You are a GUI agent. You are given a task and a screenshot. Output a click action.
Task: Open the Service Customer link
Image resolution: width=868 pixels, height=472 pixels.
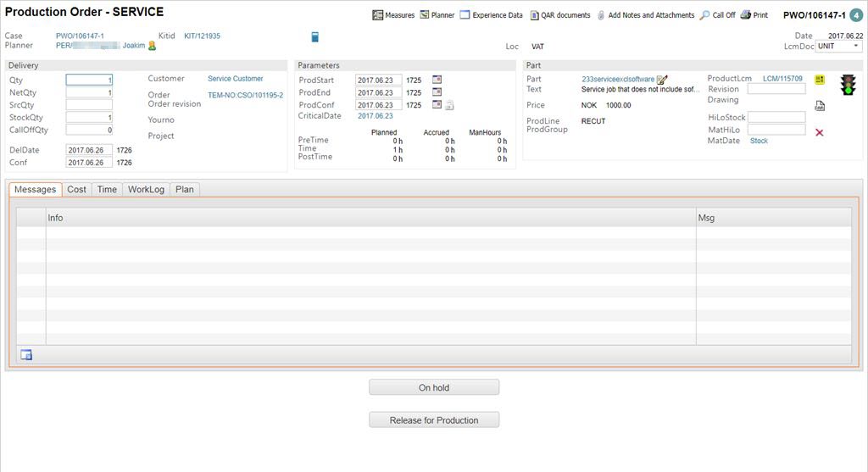coord(236,79)
